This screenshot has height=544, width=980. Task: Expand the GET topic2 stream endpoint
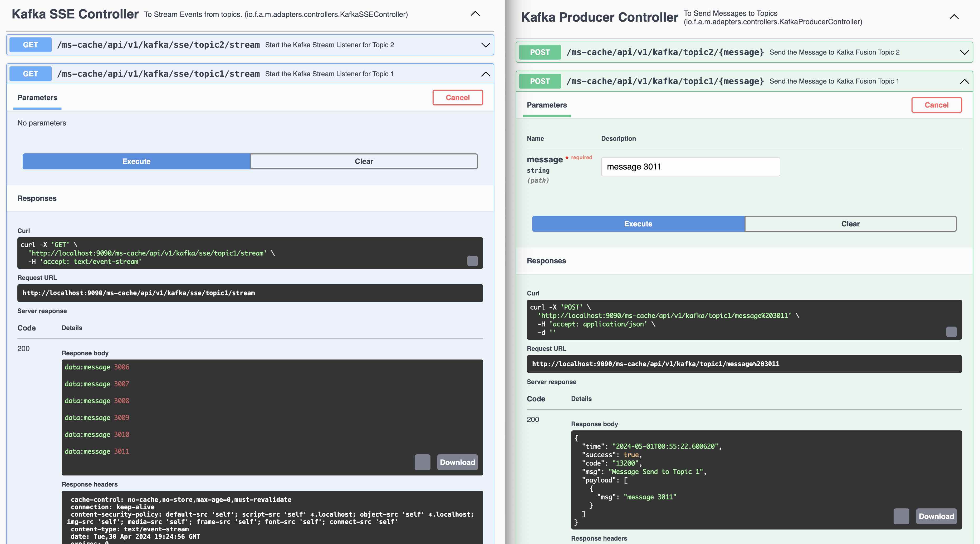(x=486, y=45)
